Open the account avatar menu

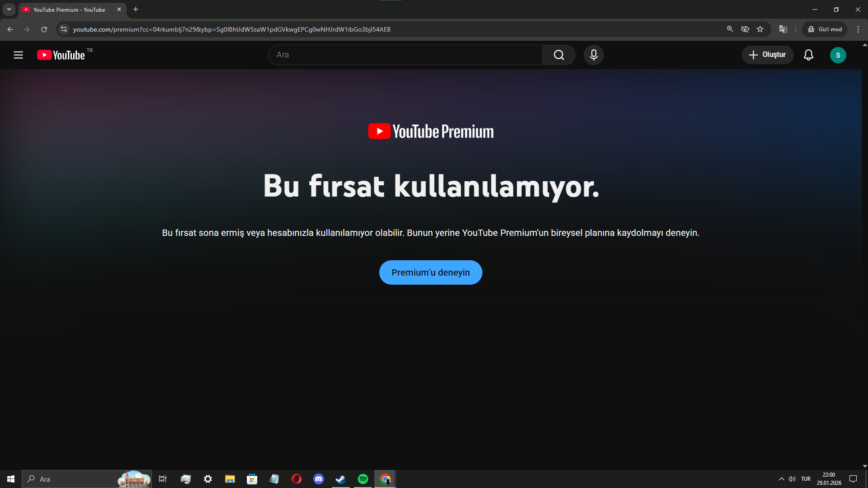838,55
